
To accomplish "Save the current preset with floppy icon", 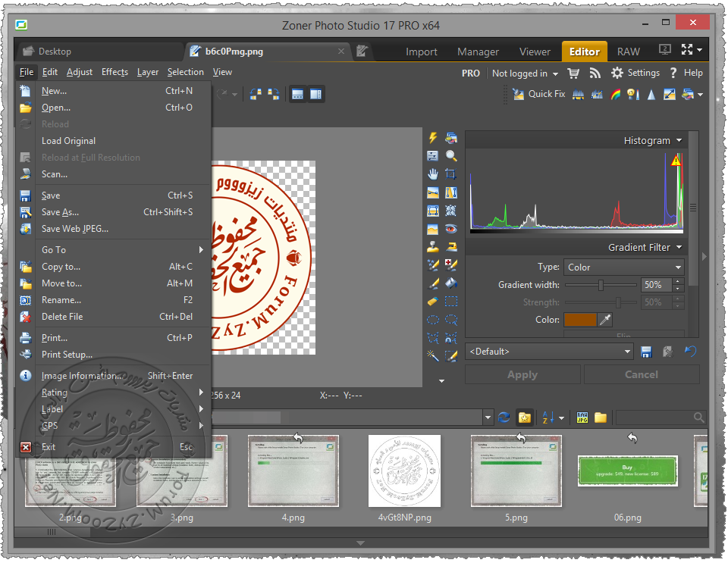I will tap(646, 352).
